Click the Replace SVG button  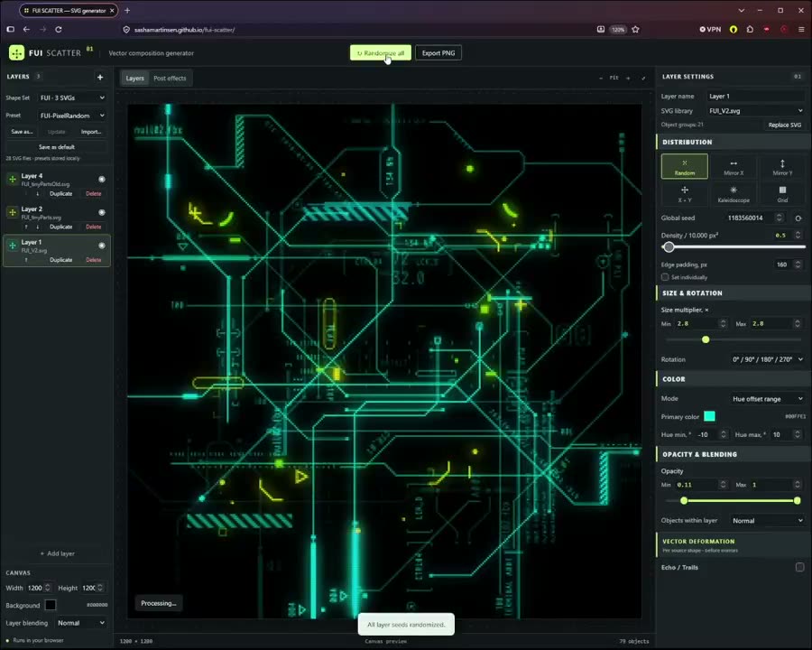(x=785, y=125)
